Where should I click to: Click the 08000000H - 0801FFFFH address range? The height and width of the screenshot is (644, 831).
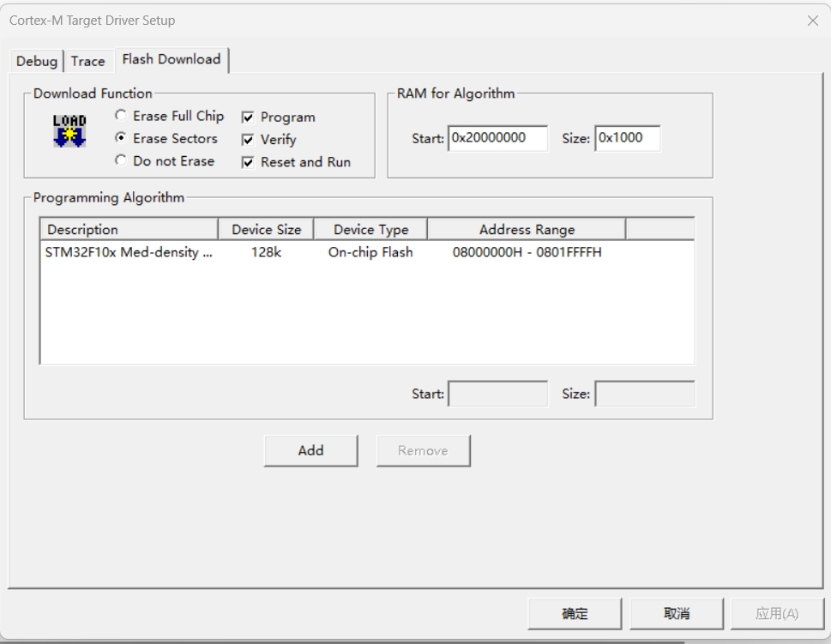527,252
